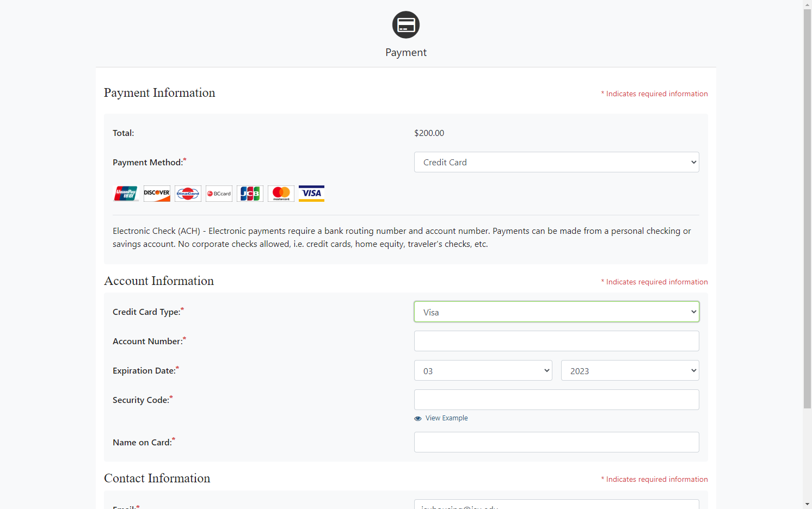Click the DinaCard logo

click(188, 194)
